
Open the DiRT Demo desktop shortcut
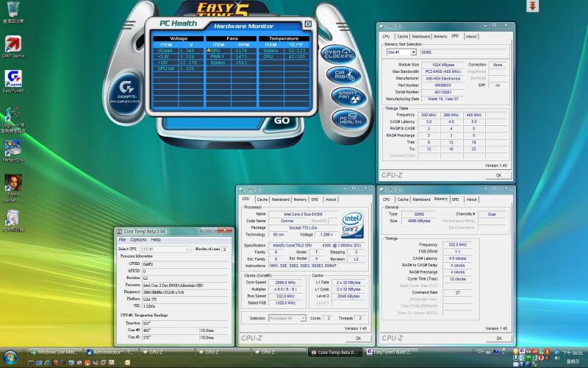[12, 47]
